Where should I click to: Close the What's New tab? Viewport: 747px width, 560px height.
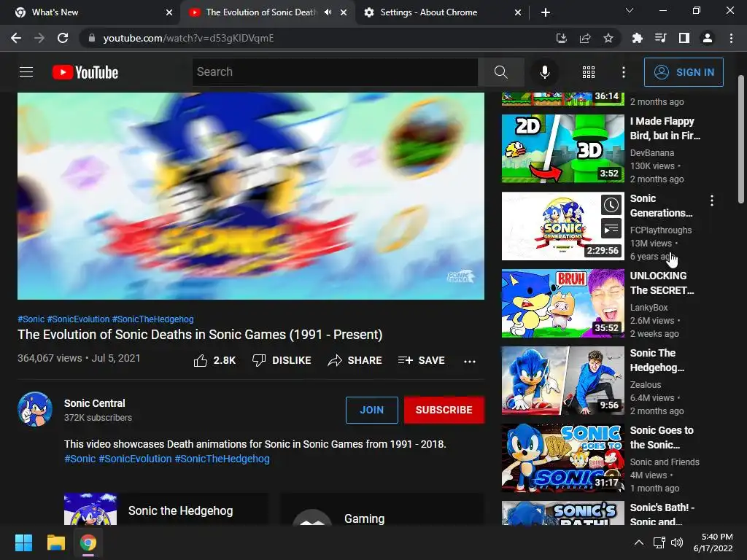(169, 13)
